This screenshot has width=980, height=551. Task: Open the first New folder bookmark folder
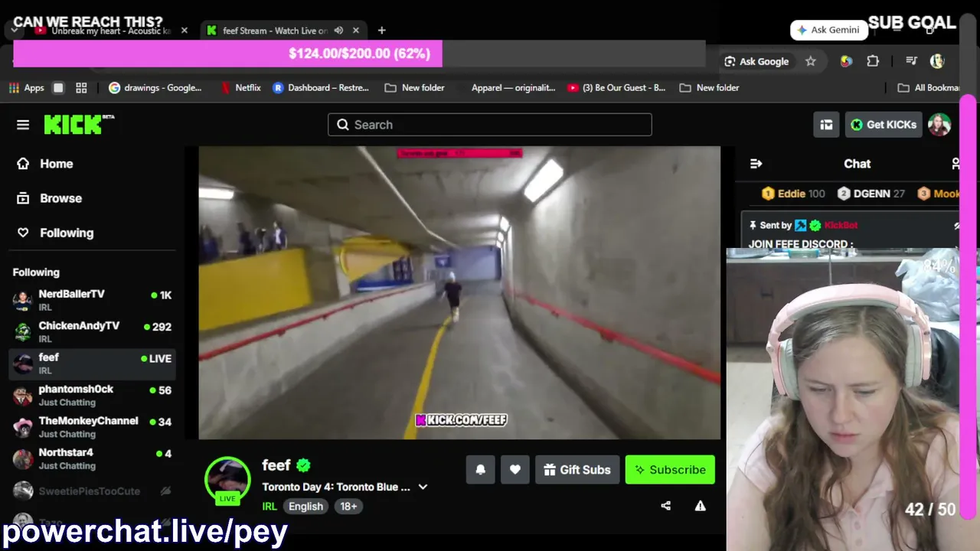coord(414,88)
